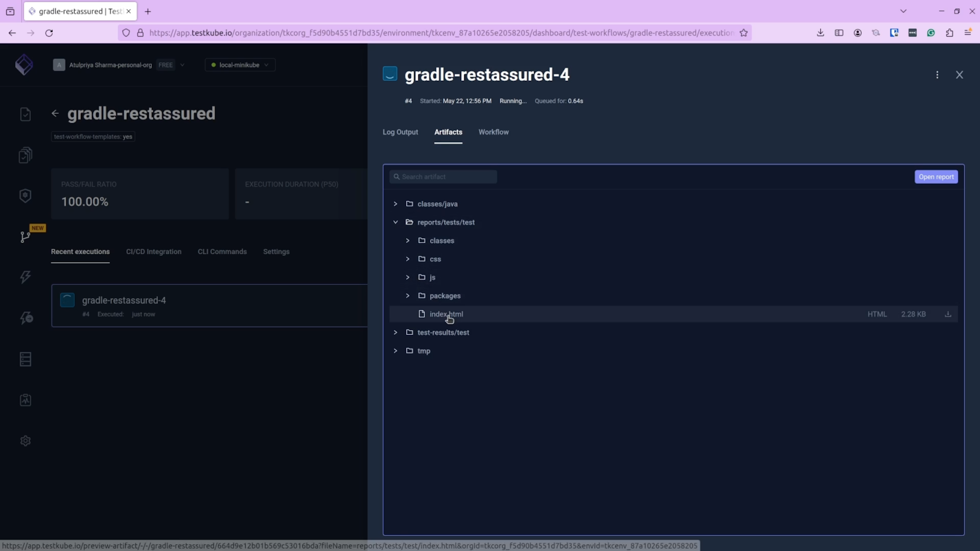Click the back arrow beside gradle-restassured title

point(55,113)
